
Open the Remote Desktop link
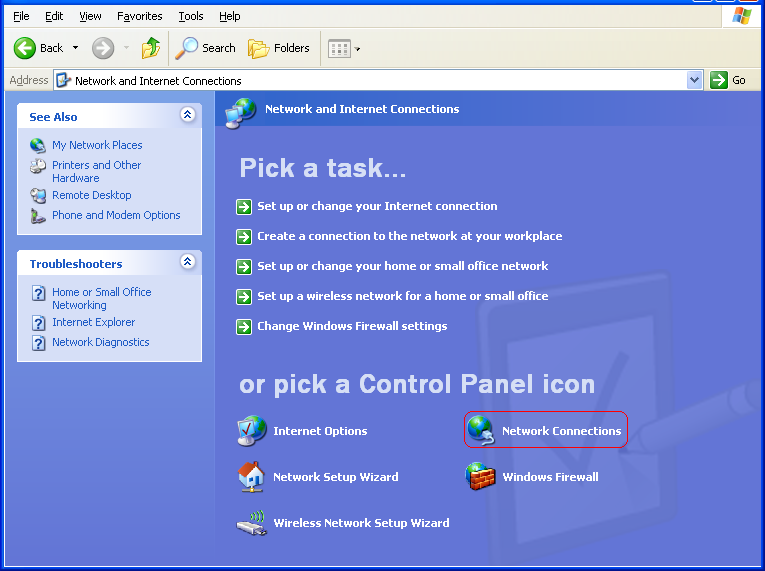click(x=92, y=195)
